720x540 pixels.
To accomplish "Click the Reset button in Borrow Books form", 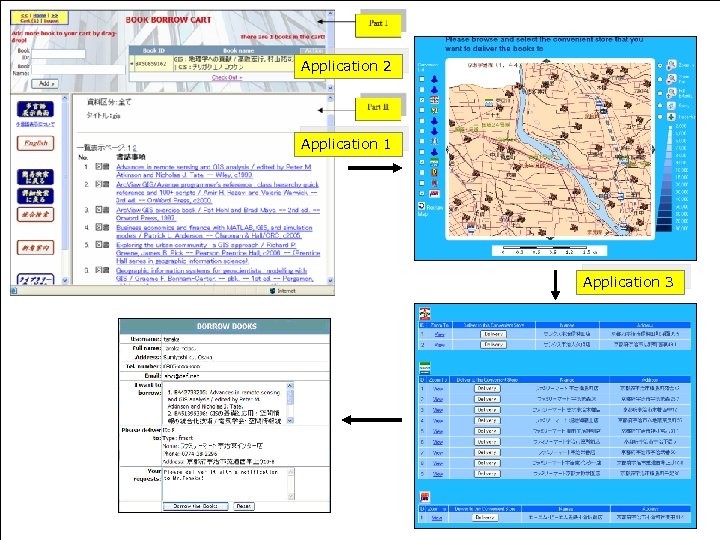I will 244,506.
